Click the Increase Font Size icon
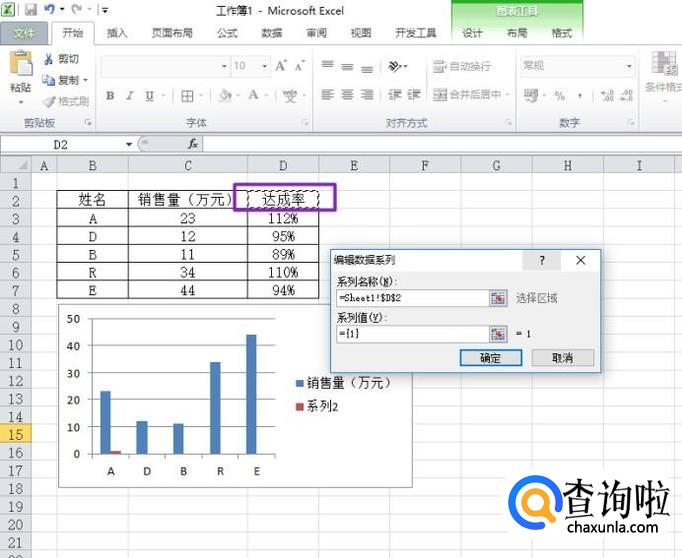Image resolution: width=682 pixels, height=558 pixels. click(281, 66)
